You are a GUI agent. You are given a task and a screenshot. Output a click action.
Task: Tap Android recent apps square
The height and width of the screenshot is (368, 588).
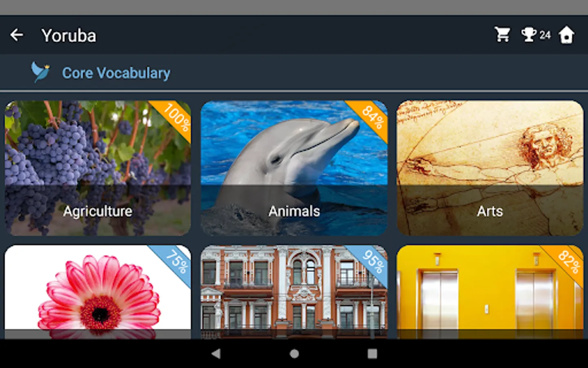click(x=372, y=354)
